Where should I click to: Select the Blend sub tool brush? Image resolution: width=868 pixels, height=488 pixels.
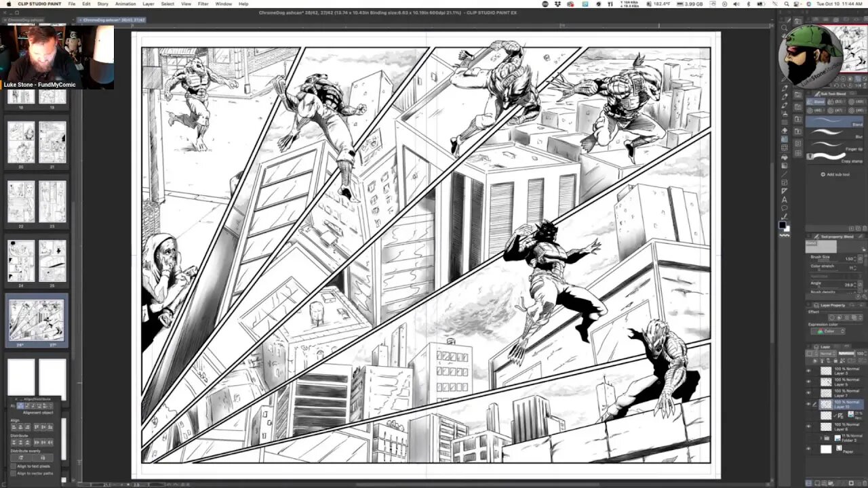point(835,121)
